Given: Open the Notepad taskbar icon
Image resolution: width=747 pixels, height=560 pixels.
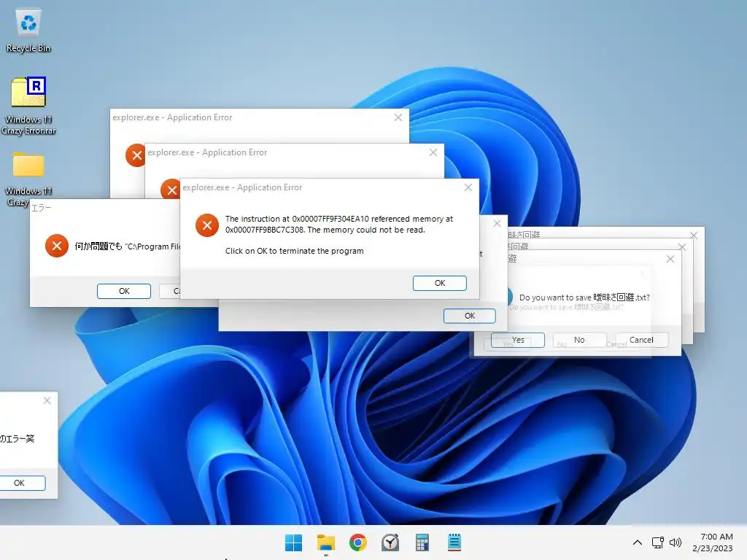Looking at the screenshot, I should click(454, 542).
